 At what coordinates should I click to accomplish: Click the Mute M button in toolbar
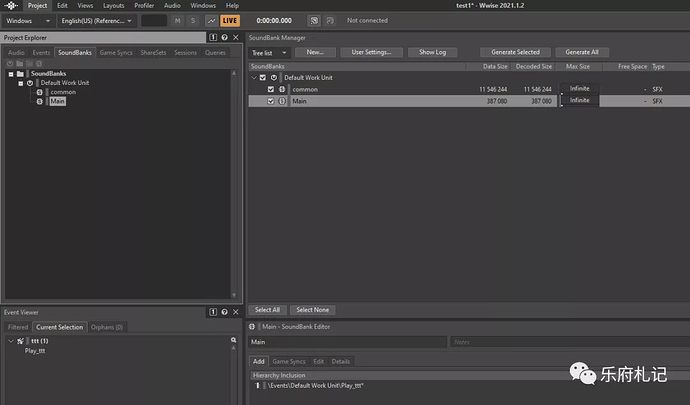pyautogui.click(x=178, y=21)
